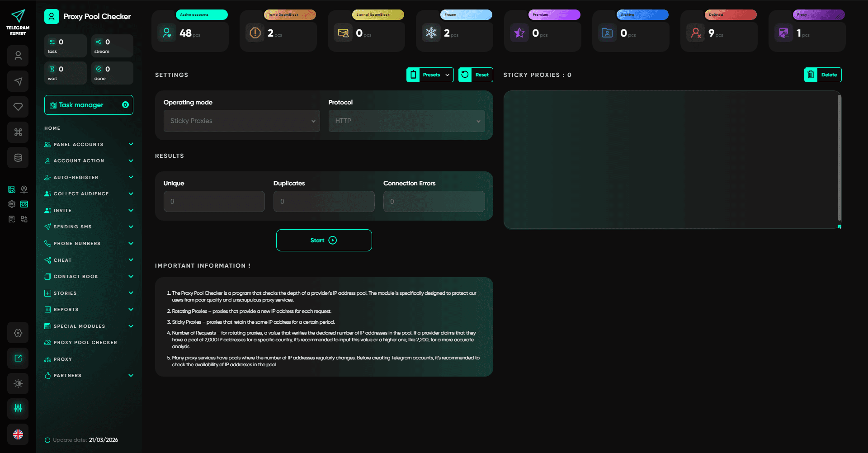
Task: Click the paper plane sidebar button
Action: (x=18, y=81)
